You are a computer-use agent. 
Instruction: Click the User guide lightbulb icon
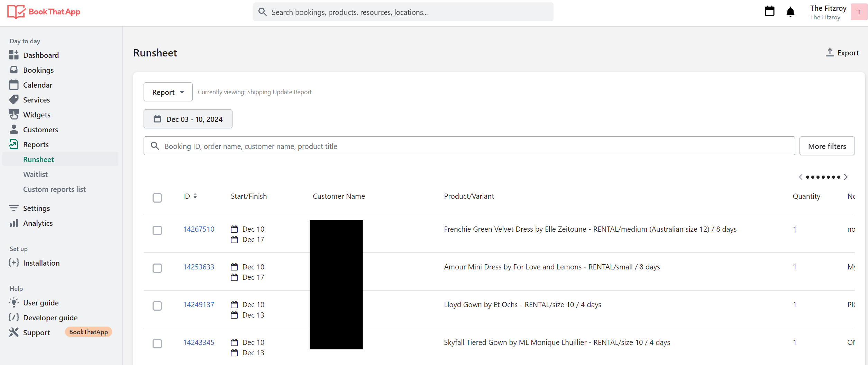pos(14,302)
